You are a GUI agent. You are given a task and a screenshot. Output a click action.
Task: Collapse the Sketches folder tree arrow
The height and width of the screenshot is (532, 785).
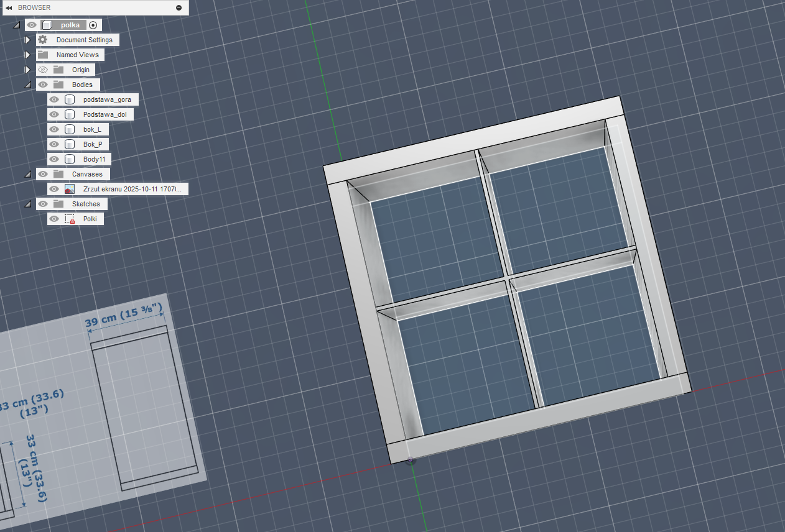tap(27, 204)
